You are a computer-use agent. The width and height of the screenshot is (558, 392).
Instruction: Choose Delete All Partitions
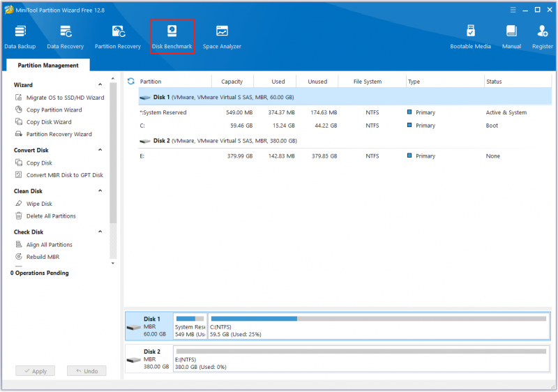[x=51, y=216]
